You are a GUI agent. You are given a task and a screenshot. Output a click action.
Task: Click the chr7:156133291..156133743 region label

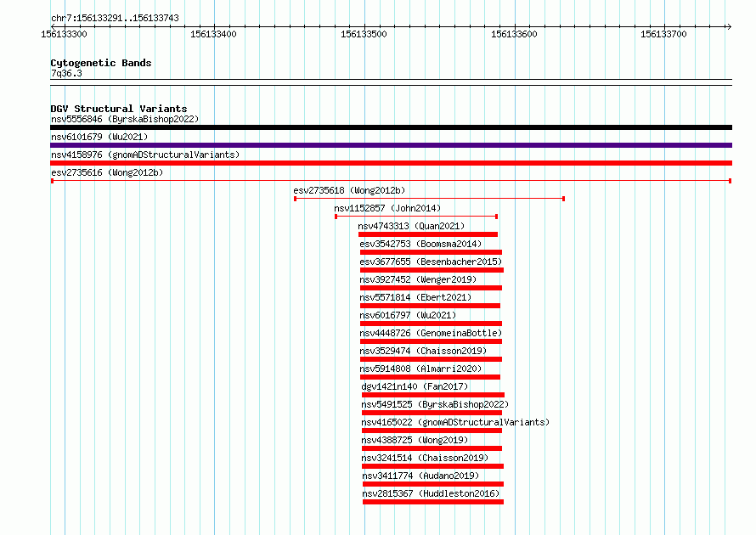point(115,18)
